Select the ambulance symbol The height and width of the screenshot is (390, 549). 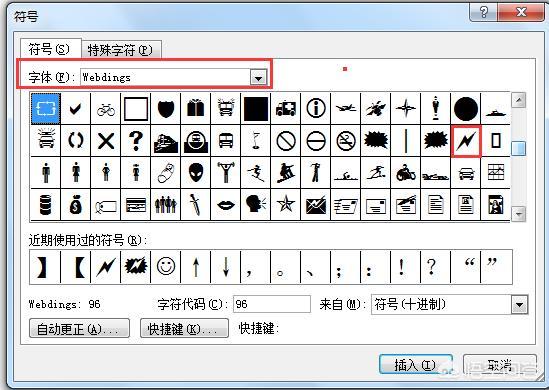(286, 109)
